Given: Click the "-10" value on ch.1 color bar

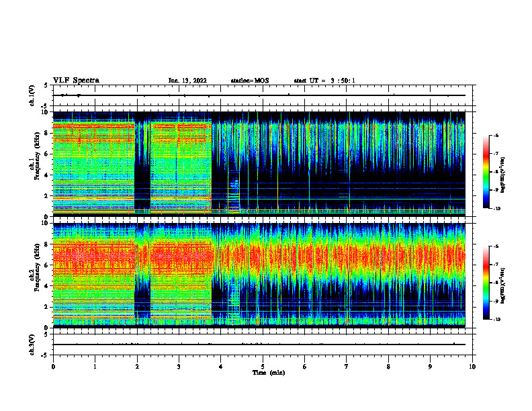Looking at the screenshot, I should point(496,209).
